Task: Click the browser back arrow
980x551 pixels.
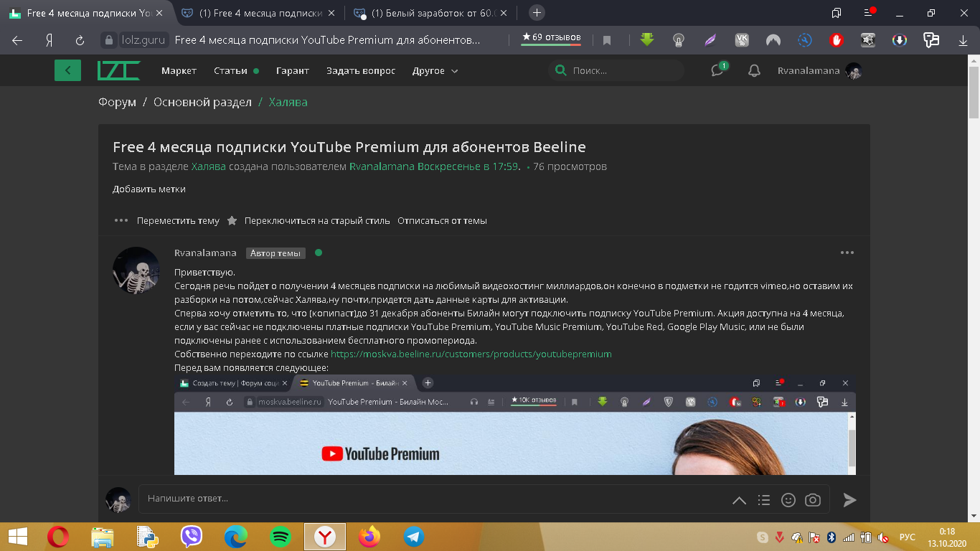Action: (17, 40)
